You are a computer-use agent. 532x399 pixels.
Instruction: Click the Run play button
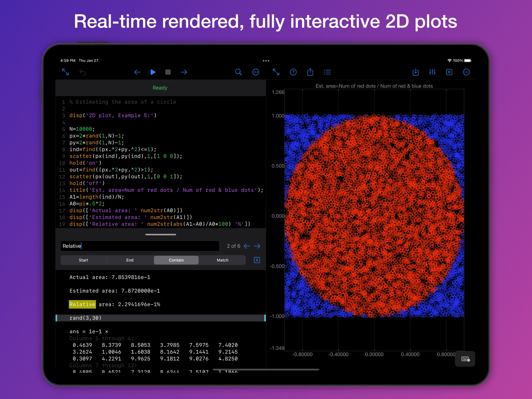click(x=153, y=72)
